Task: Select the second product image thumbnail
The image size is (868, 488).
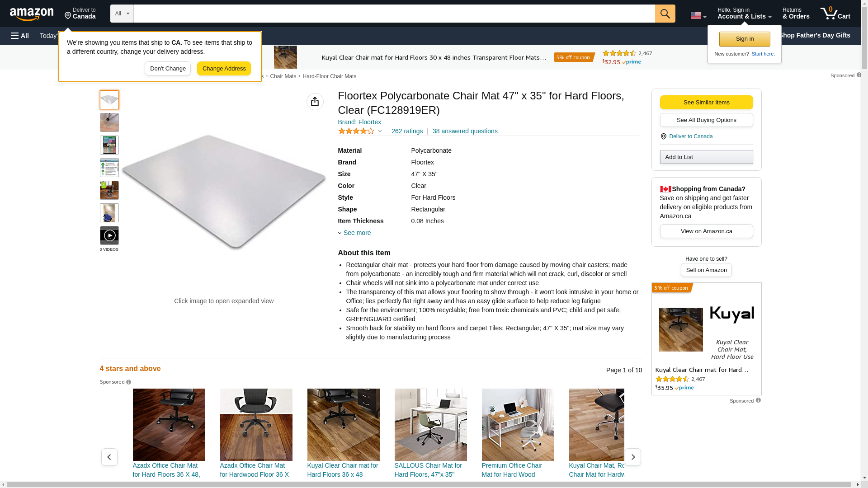Action: [x=109, y=122]
